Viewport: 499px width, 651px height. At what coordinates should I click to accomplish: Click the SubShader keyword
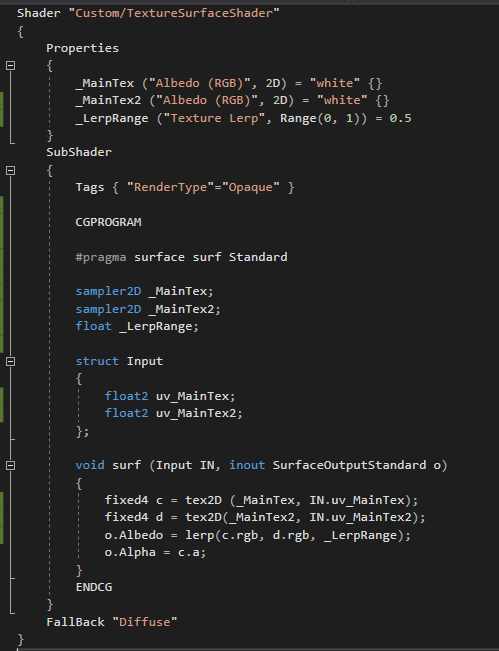(79, 152)
